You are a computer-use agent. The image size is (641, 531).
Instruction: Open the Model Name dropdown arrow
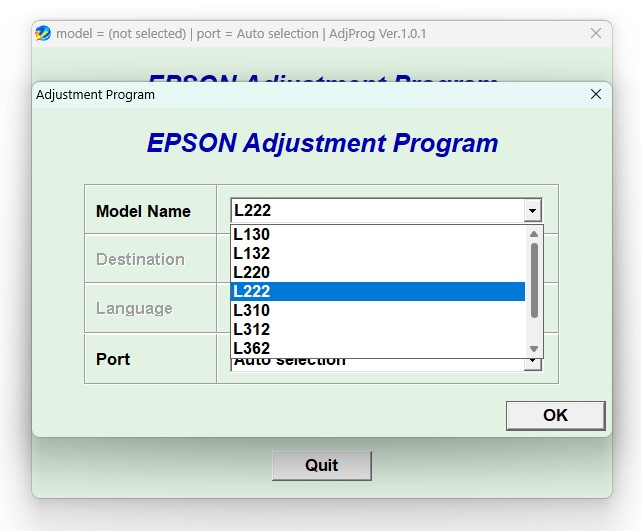(532, 211)
